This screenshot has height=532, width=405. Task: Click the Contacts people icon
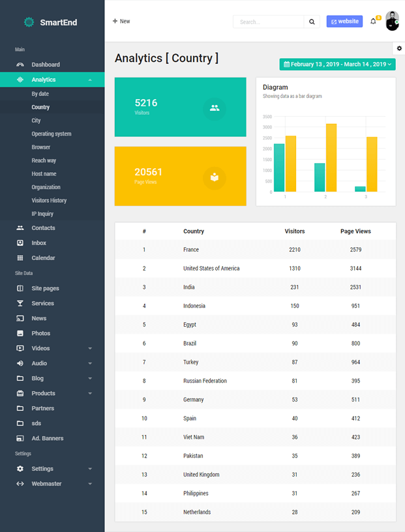[20, 228]
